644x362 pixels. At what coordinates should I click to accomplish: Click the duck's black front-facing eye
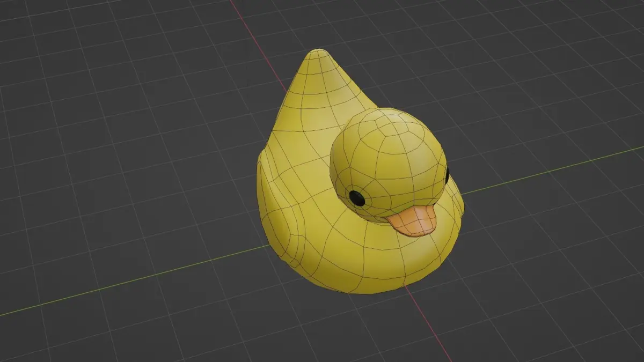356,198
